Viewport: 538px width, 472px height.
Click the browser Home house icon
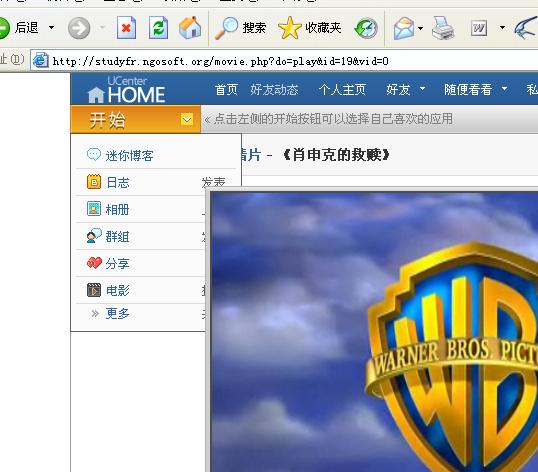[x=190, y=27]
